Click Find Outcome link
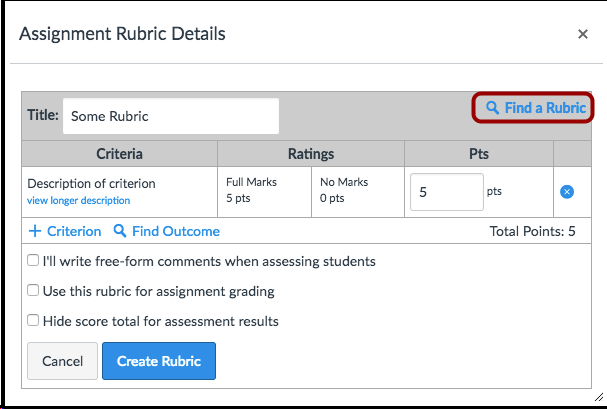Screen dimensions: 607x409 (166, 231)
